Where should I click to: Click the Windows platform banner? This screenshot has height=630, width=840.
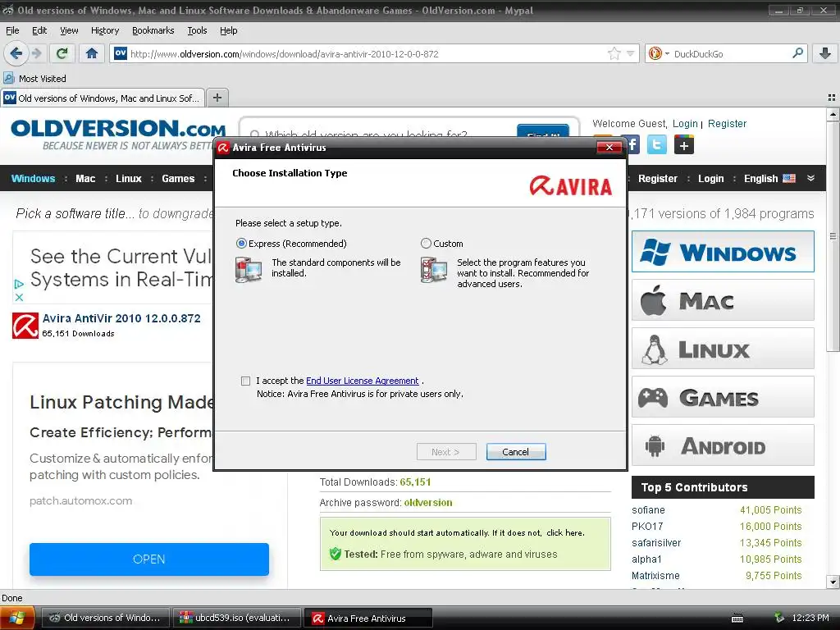pyautogui.click(x=723, y=251)
